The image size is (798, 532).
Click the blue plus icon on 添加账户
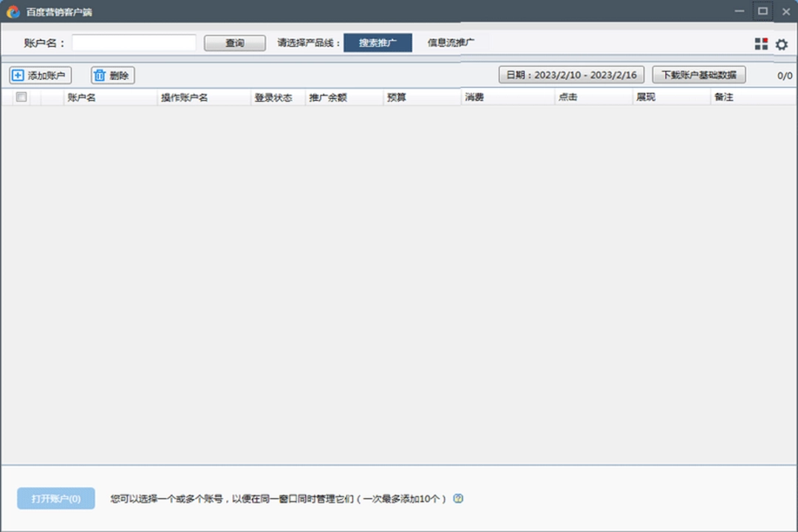click(17, 75)
